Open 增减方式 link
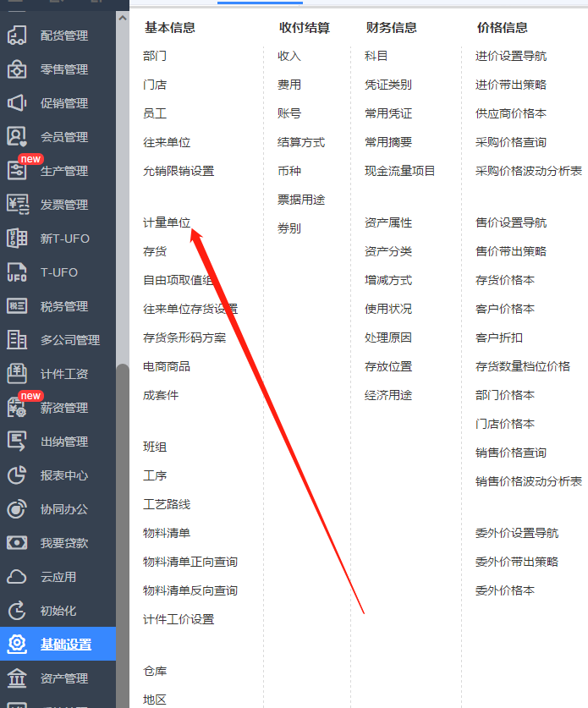The height and width of the screenshot is (708, 588). coord(388,280)
